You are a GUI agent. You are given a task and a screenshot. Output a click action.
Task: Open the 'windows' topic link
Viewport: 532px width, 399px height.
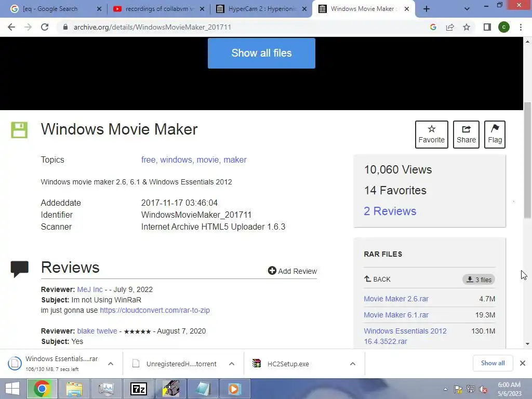click(x=176, y=160)
